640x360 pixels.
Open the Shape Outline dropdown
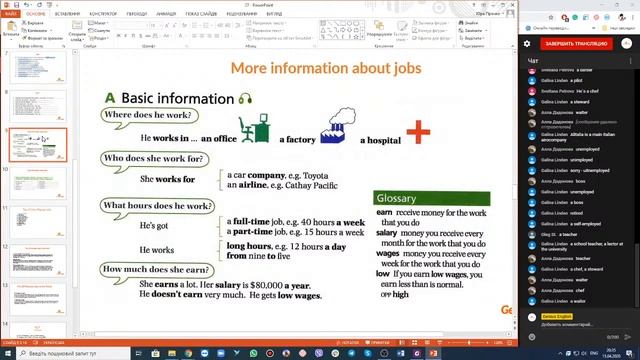(431, 31)
